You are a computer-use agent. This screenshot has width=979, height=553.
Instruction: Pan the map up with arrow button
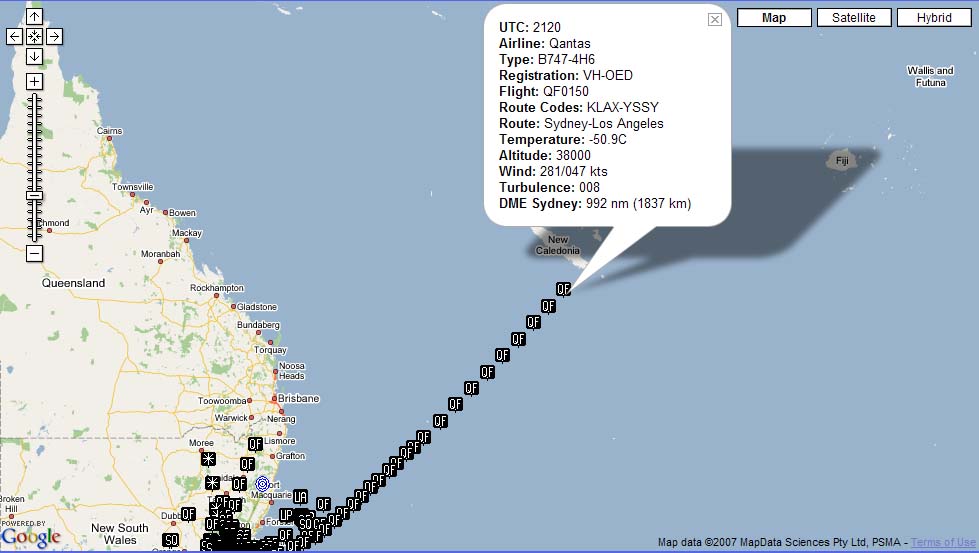tap(34, 17)
